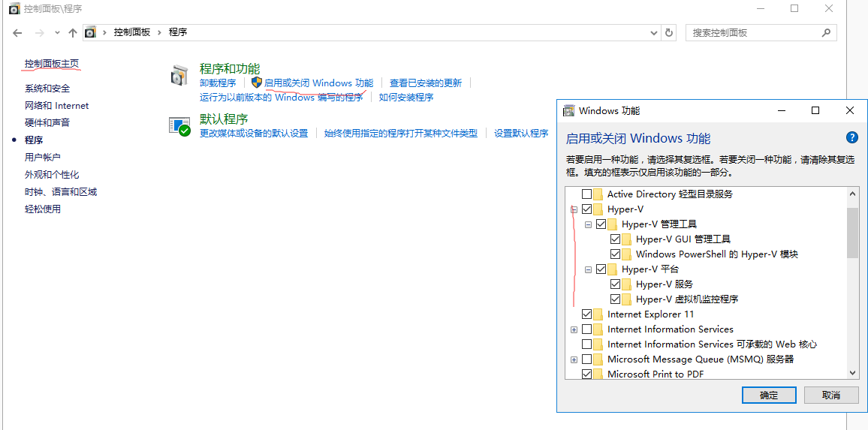Viewport: 868px width, 430px height.
Task: Click 启用或关闭 Windows 功能 link
Action: coord(319,83)
